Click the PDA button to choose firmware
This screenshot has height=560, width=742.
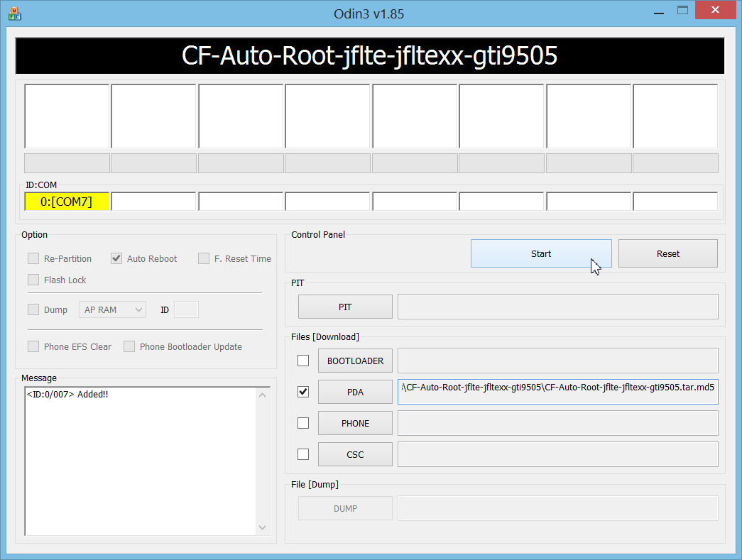[x=355, y=392]
